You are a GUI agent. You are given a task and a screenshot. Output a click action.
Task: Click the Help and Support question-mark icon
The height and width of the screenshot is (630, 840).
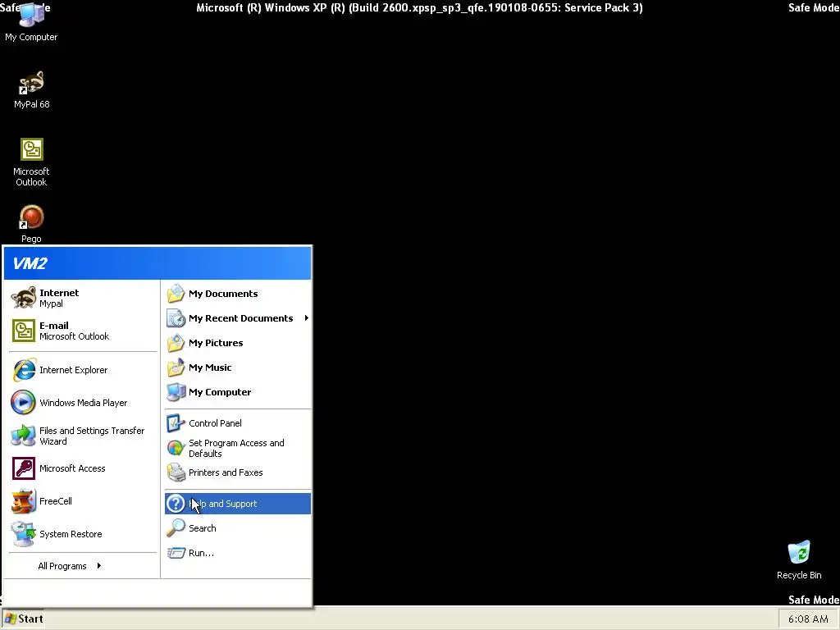click(x=176, y=504)
